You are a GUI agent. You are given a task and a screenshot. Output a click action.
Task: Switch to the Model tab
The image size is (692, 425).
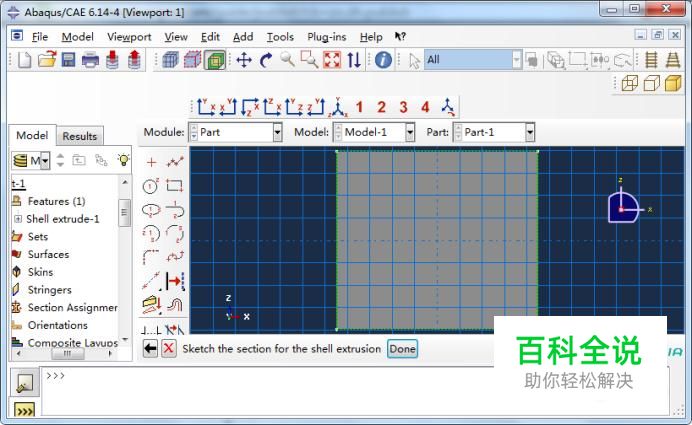[32, 135]
